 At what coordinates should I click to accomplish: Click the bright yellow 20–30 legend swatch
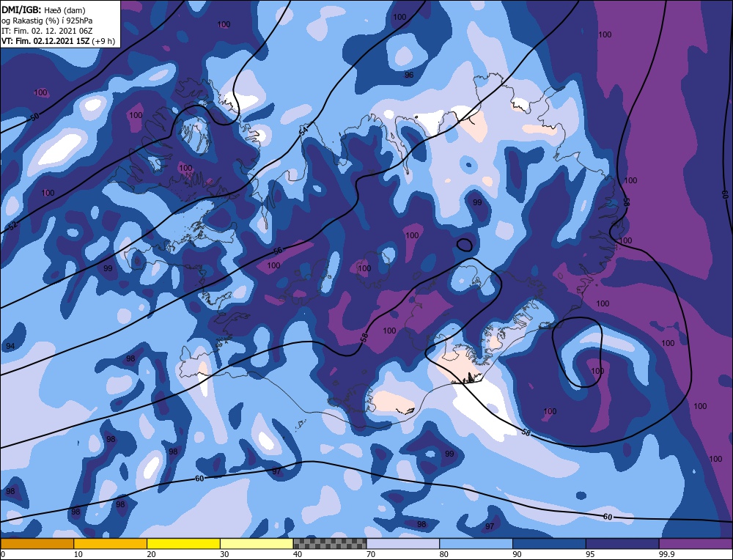click(184, 544)
